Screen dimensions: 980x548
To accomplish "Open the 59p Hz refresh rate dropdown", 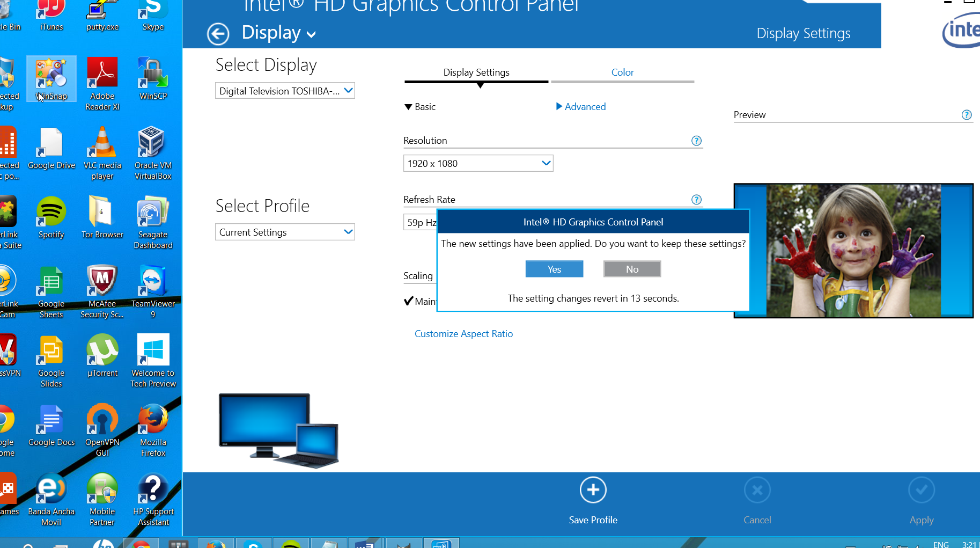I will pyautogui.click(x=421, y=222).
